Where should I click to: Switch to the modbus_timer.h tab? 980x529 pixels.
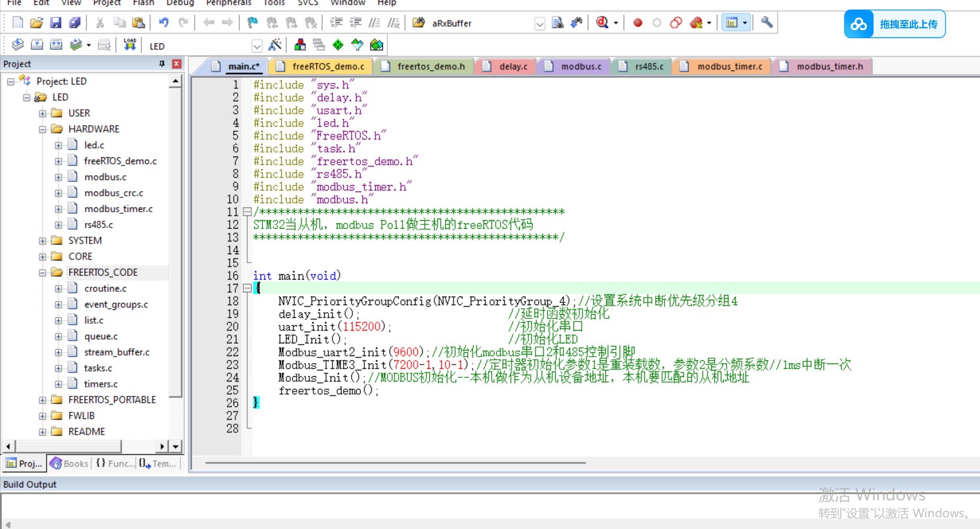[x=823, y=66]
